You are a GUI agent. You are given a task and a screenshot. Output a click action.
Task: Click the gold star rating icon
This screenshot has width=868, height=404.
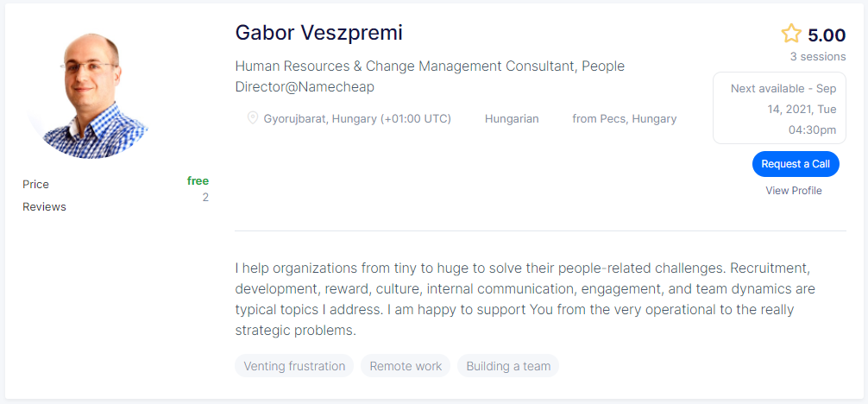click(x=791, y=34)
